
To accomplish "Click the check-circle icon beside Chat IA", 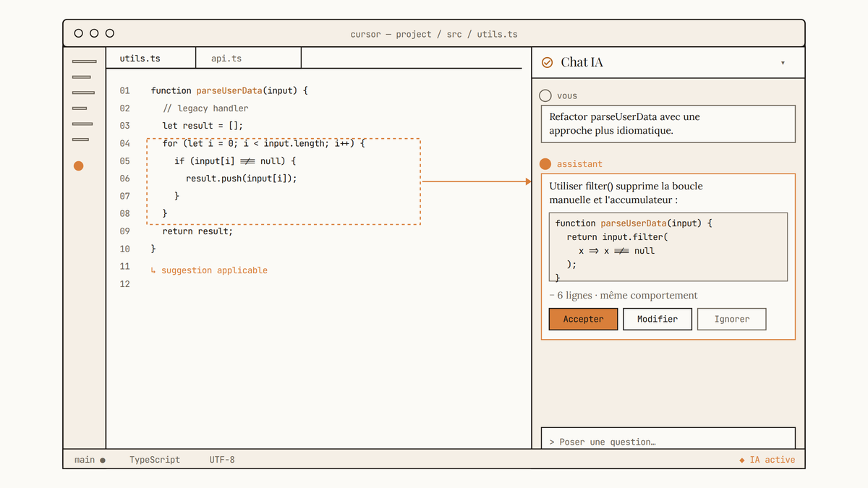I will pyautogui.click(x=548, y=63).
